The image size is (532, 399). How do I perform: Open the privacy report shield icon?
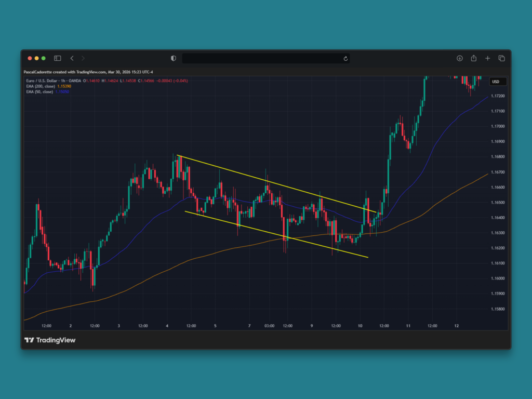tap(173, 58)
